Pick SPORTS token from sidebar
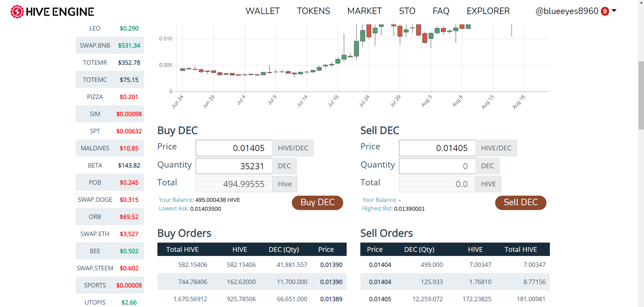The image size is (644, 307). (x=110, y=285)
